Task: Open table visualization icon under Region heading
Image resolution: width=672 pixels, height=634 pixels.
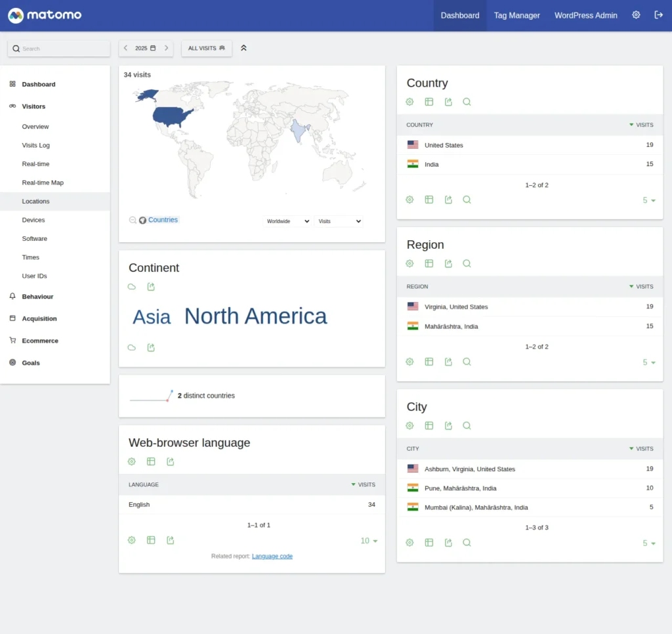Action: pyautogui.click(x=429, y=263)
